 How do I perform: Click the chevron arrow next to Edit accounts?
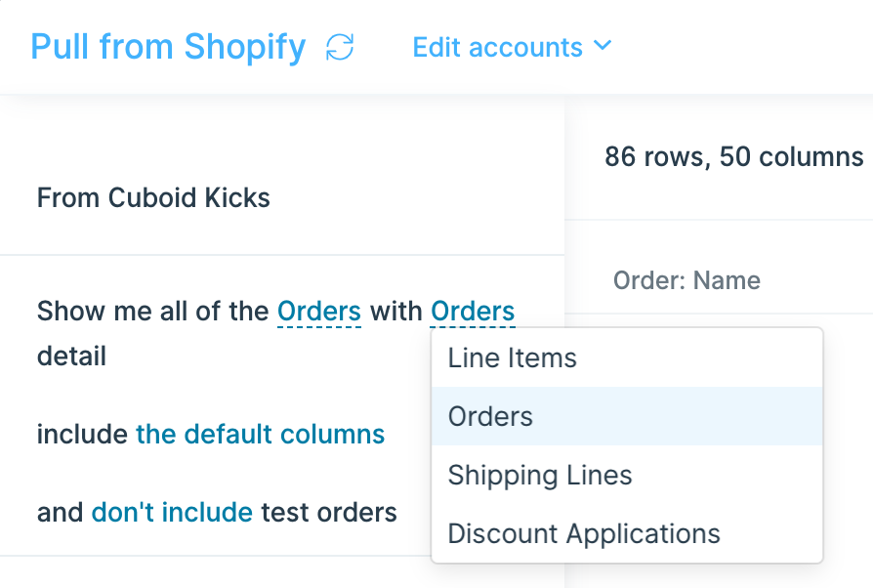(x=603, y=46)
